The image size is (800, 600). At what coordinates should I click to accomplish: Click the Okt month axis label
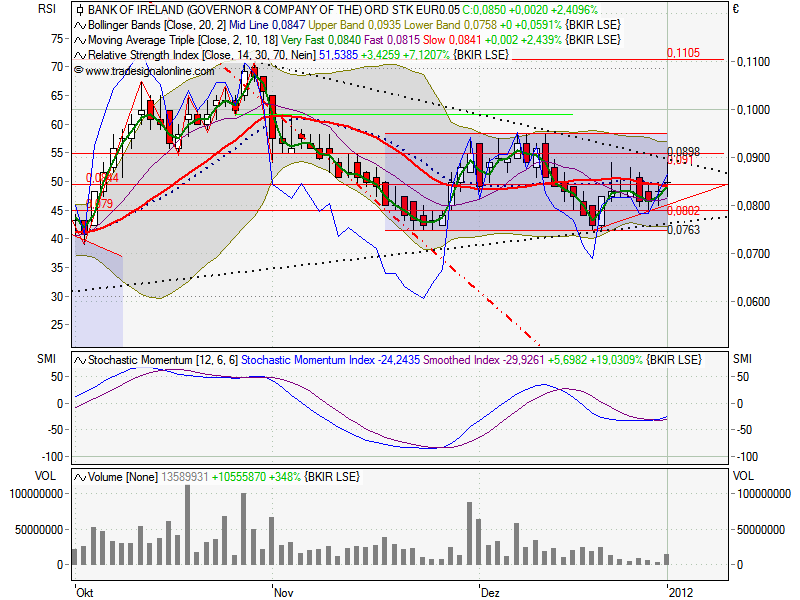pyautogui.click(x=85, y=592)
